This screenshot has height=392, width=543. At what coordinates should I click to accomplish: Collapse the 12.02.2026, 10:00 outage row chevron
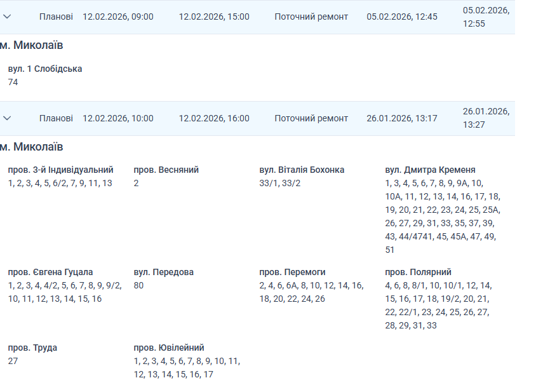coord(8,118)
